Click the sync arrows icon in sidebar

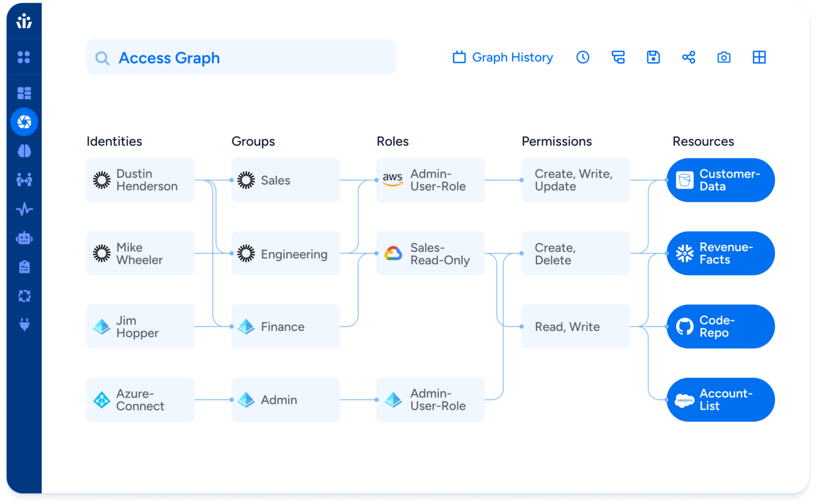coord(24,296)
